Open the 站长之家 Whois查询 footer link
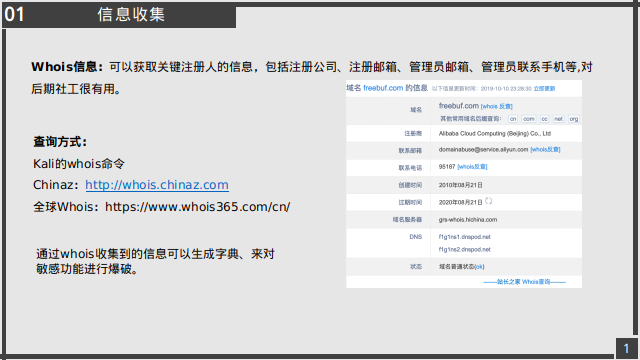Screen dimensions: 640x360 [x=524, y=282]
